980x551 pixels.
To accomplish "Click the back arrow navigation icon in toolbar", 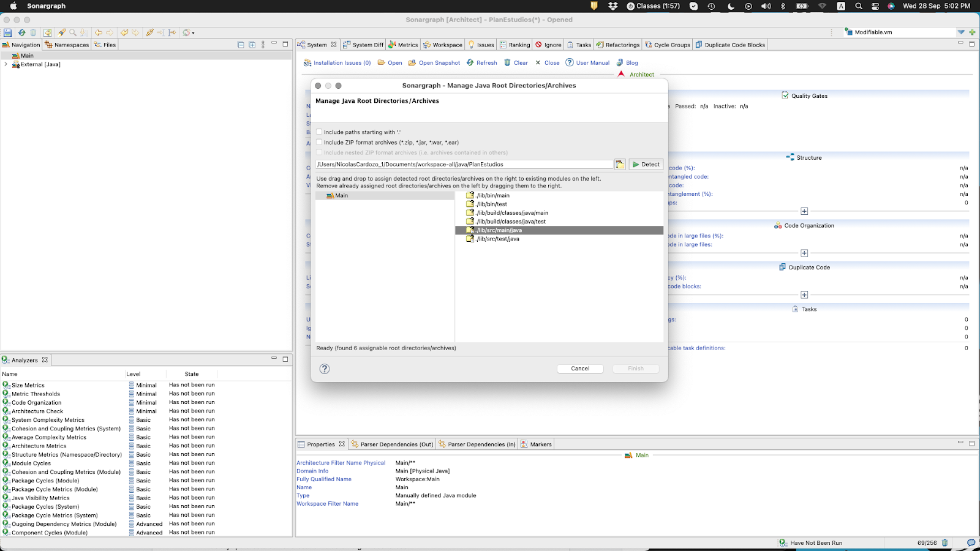I will (98, 32).
